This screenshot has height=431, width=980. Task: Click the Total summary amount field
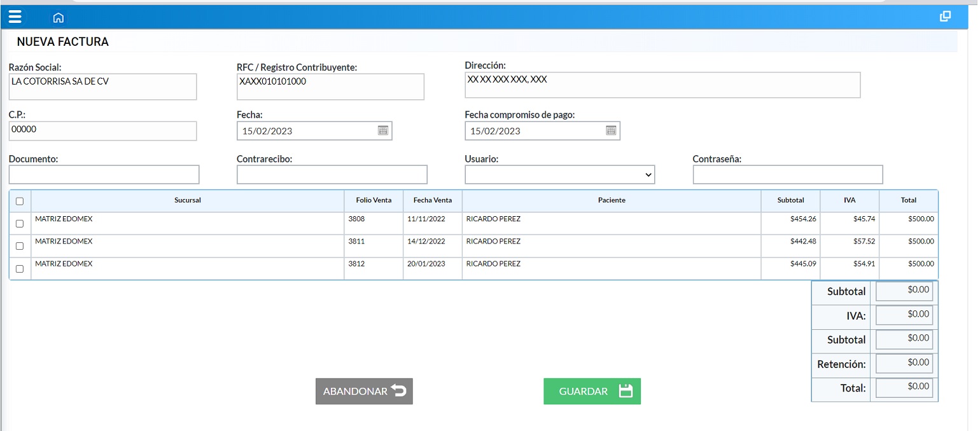coord(904,388)
